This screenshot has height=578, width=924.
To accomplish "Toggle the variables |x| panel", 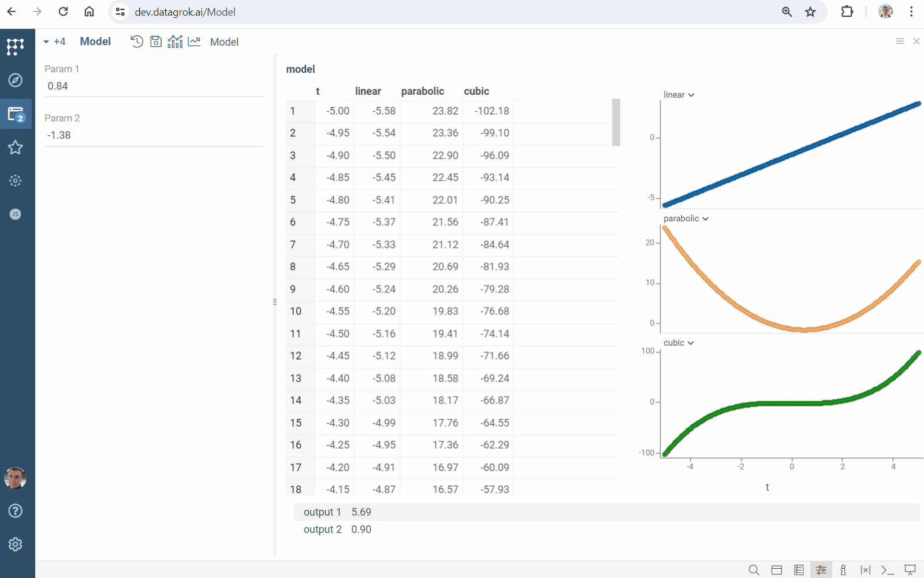I will point(865,570).
